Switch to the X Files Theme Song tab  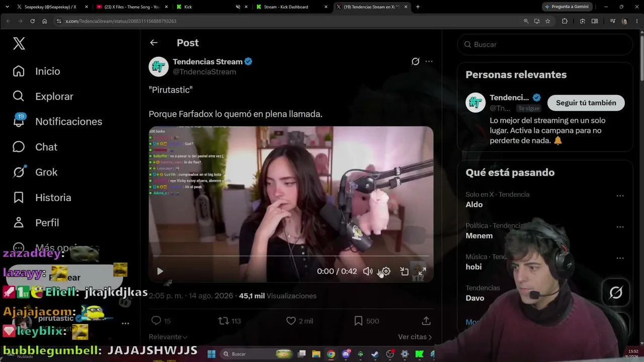(132, 7)
